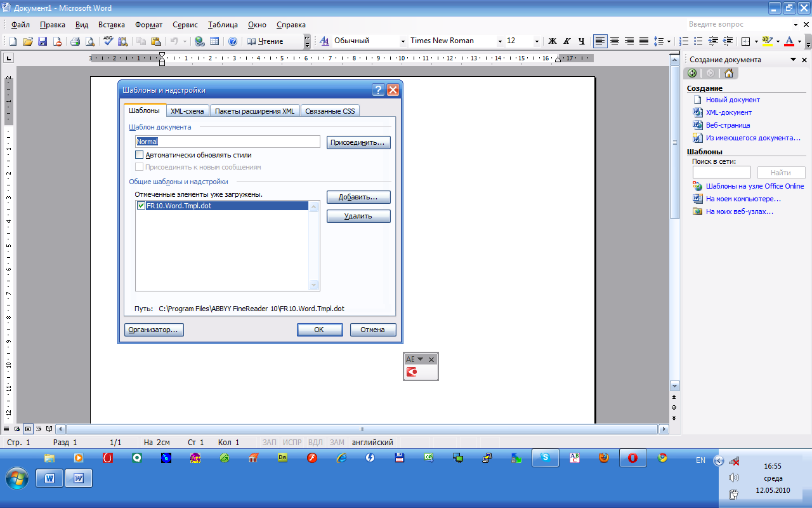
Task: Open Skype from the Windows taskbar
Action: [x=545, y=458]
